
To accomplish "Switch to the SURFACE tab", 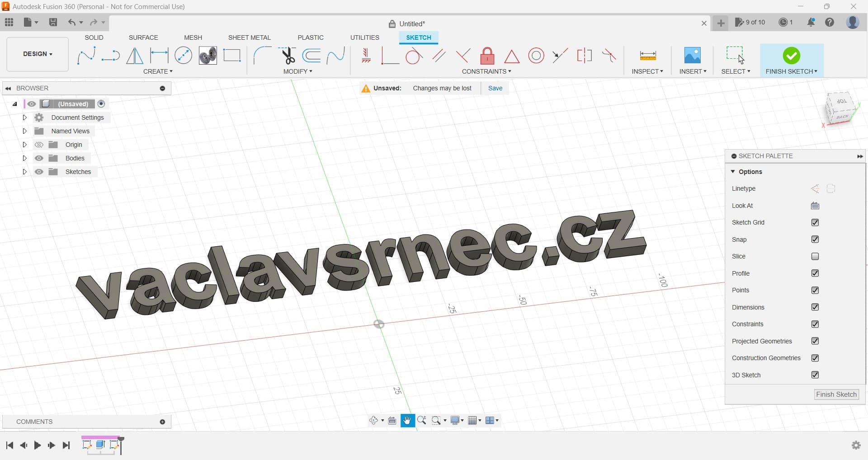I will pyautogui.click(x=143, y=38).
